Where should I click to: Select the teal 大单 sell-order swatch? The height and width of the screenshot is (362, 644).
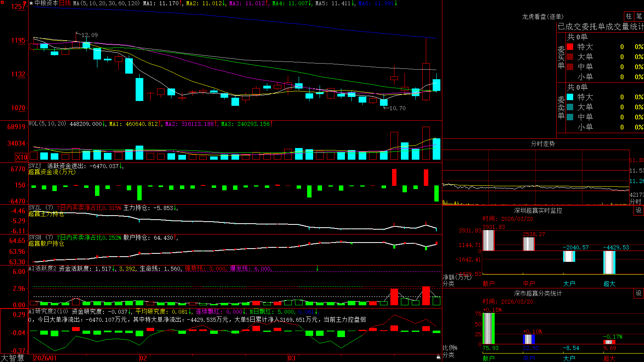pyautogui.click(x=570, y=107)
